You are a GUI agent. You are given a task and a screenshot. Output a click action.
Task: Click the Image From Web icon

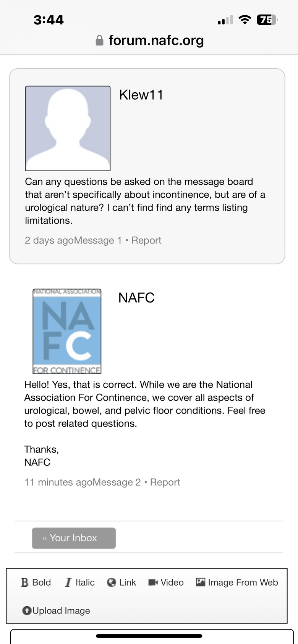(x=201, y=582)
